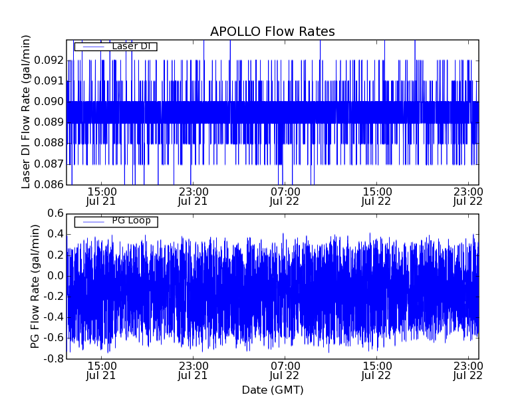The width and height of the screenshot is (532, 399).
Task: Click the 0.2 tick label on PG plot
Action: pyautogui.click(x=55, y=255)
